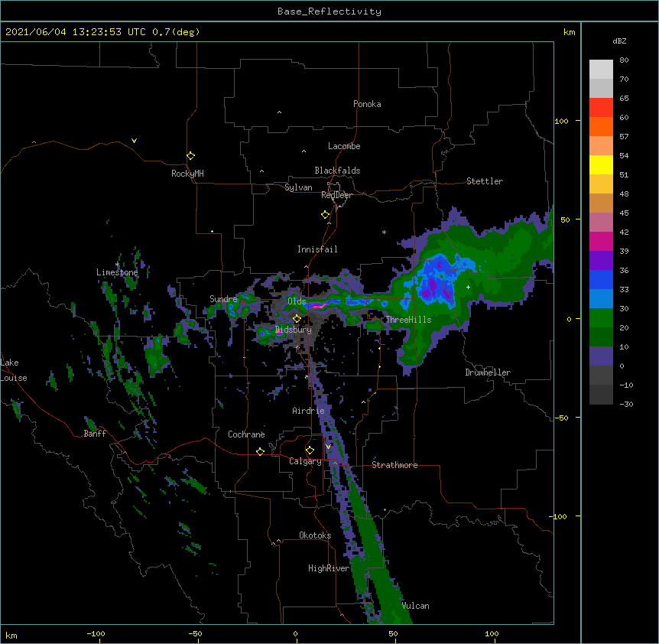Click the Blackfalds label
This screenshot has width=659, height=644.
(337, 171)
